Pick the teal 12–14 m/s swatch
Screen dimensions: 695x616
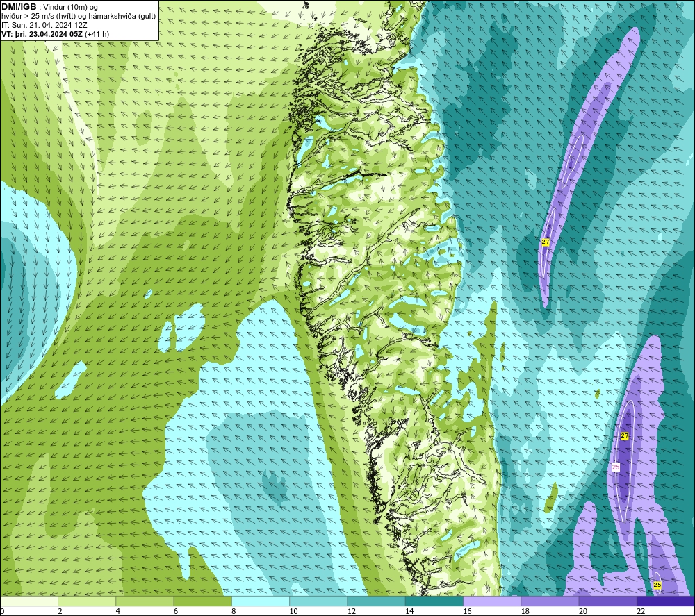376,601
